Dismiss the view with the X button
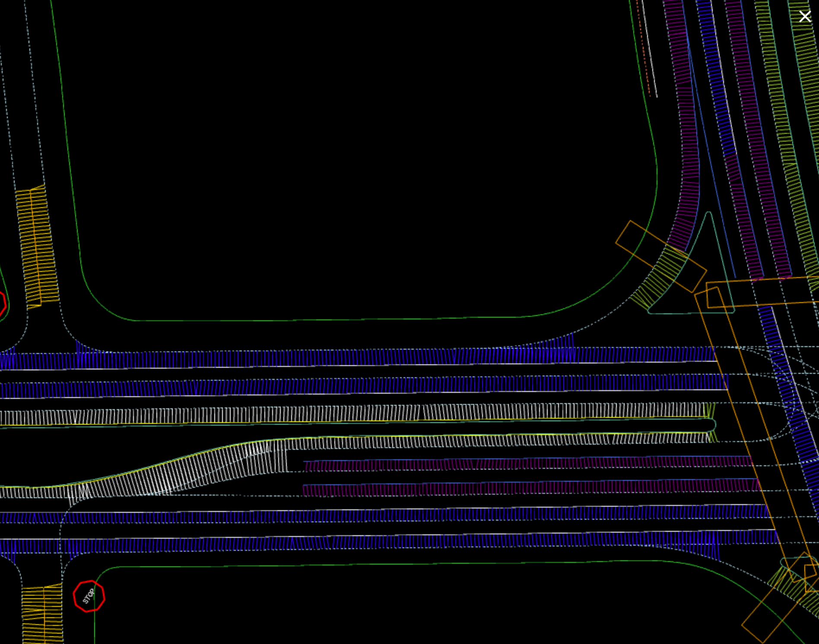 coord(805,16)
